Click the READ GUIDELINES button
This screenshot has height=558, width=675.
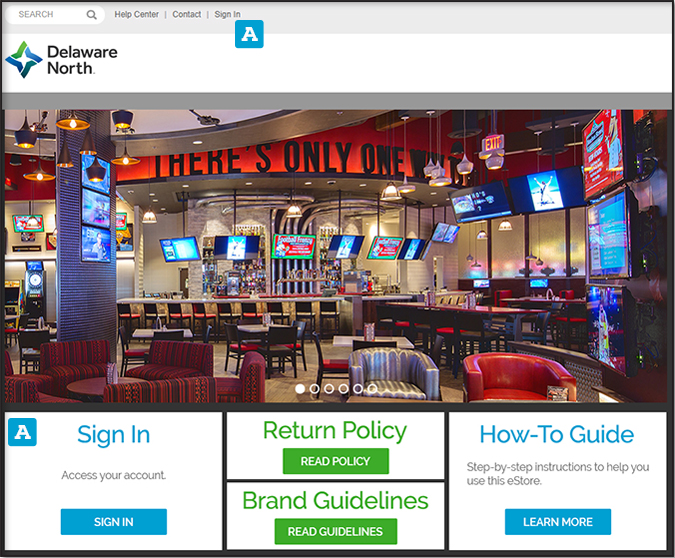point(336,531)
